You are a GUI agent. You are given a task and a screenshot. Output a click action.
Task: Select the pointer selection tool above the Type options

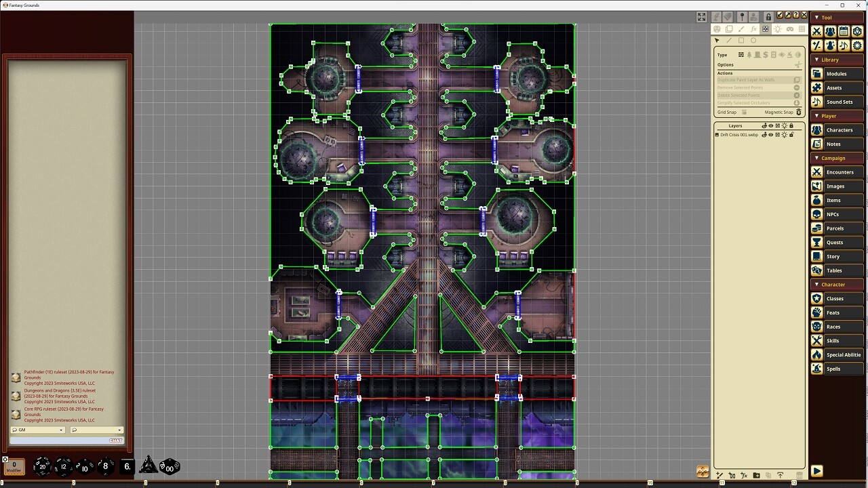717,40
